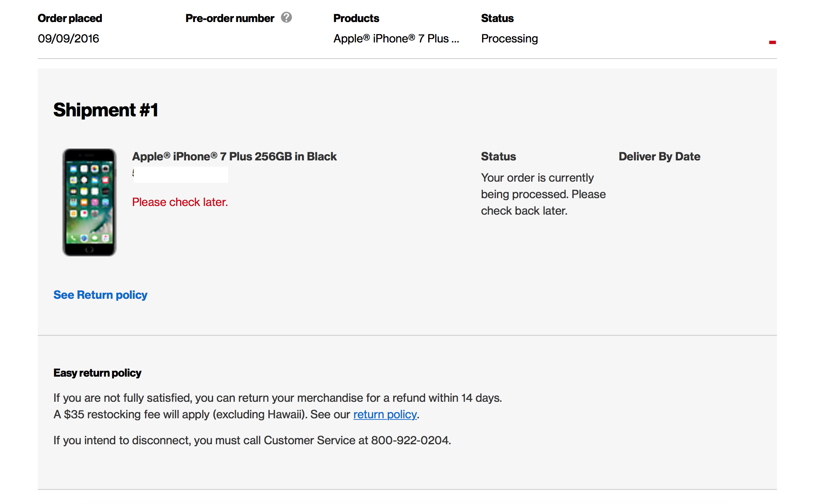Collapse the order details with red minus icon

[772, 42]
